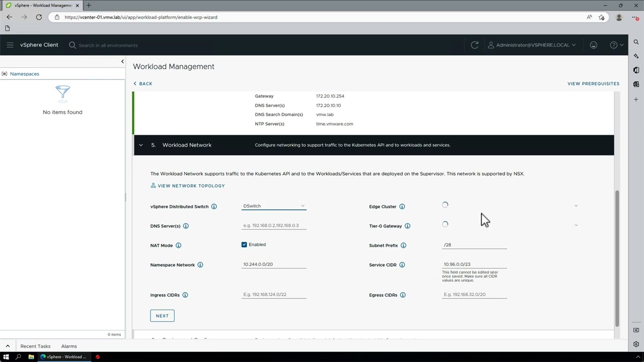Click the Service CIDR input field
This screenshot has width=644, height=362.
[x=474, y=264]
